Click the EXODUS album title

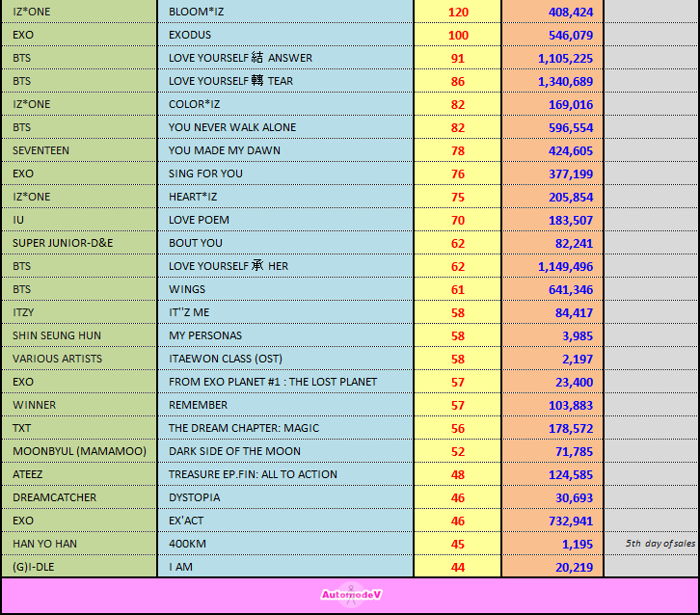coord(190,35)
